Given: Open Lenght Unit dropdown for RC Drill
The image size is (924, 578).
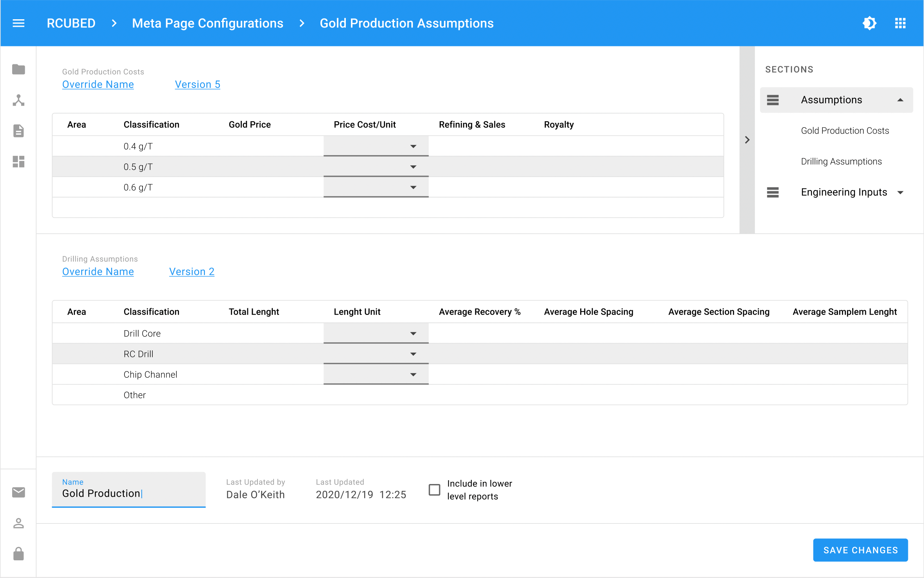Looking at the screenshot, I should pyautogui.click(x=376, y=354).
